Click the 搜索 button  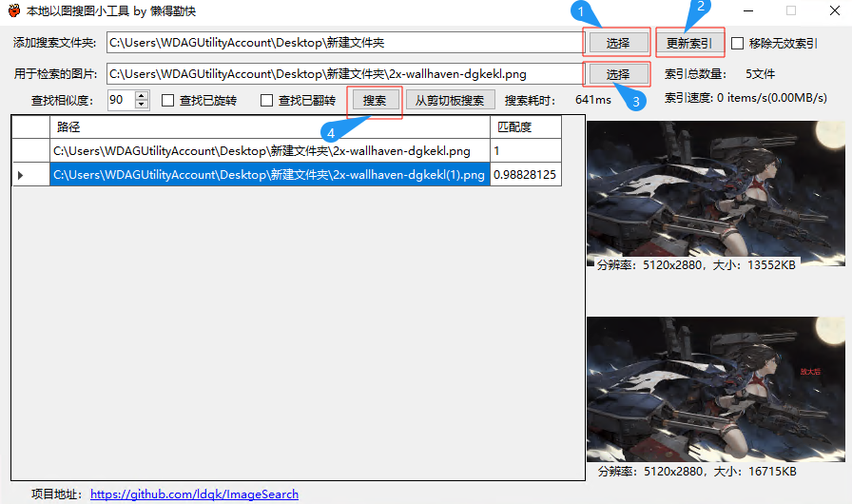(x=375, y=101)
